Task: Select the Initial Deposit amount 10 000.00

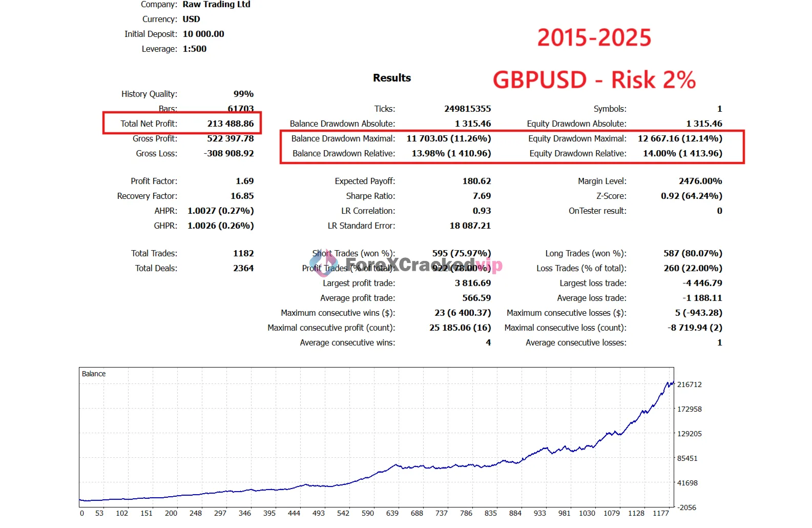Action: pos(203,34)
